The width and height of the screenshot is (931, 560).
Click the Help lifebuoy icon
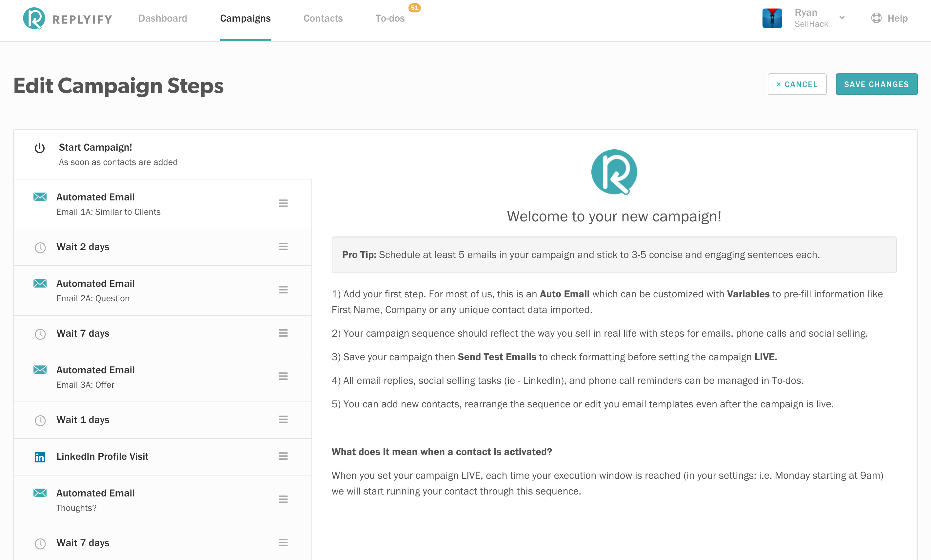pos(876,18)
